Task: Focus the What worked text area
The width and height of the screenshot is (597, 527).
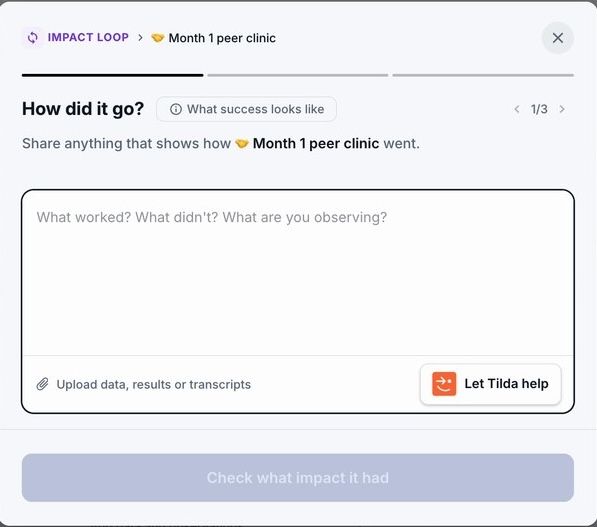Action: point(298,273)
